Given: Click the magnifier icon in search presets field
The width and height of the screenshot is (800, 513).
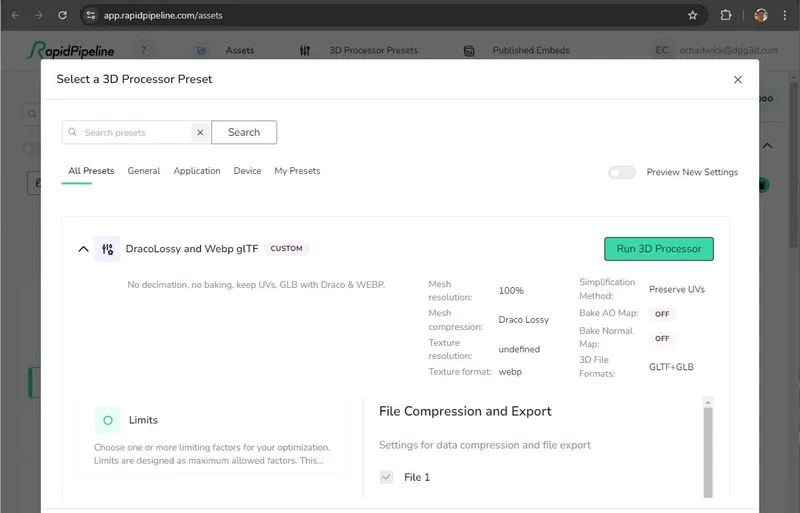Looking at the screenshot, I should pyautogui.click(x=73, y=132).
